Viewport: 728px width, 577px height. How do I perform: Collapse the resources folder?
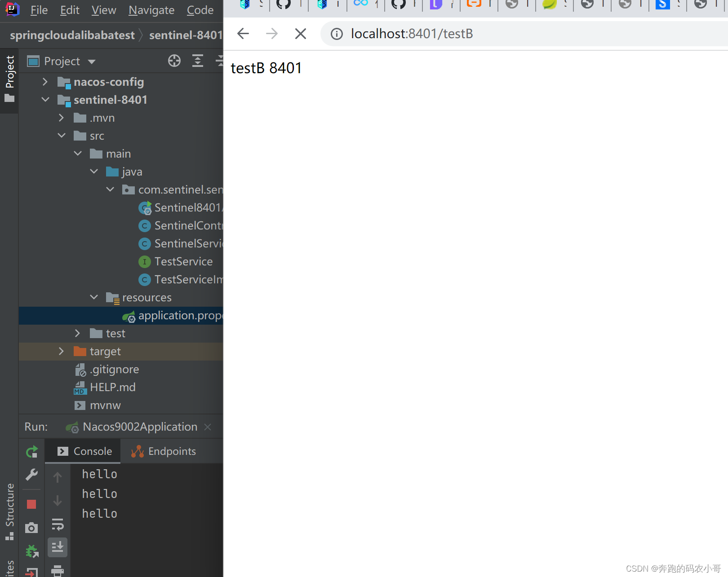93,297
